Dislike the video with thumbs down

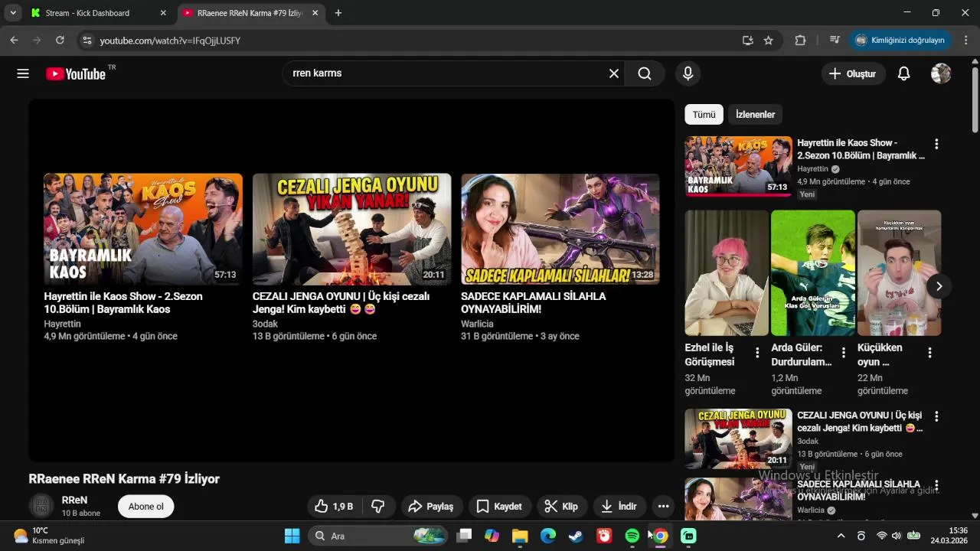point(377,506)
